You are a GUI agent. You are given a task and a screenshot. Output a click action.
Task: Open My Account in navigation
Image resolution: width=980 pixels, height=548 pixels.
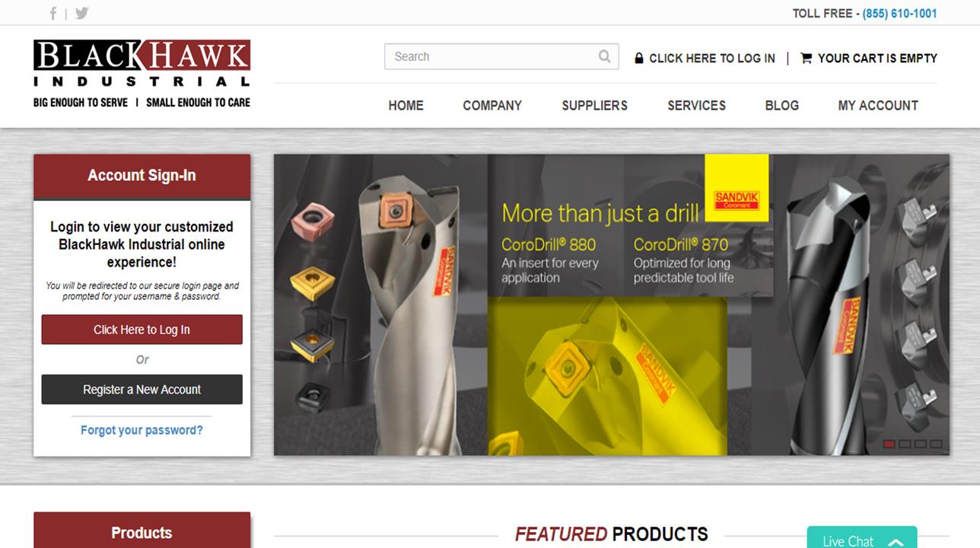(x=878, y=106)
